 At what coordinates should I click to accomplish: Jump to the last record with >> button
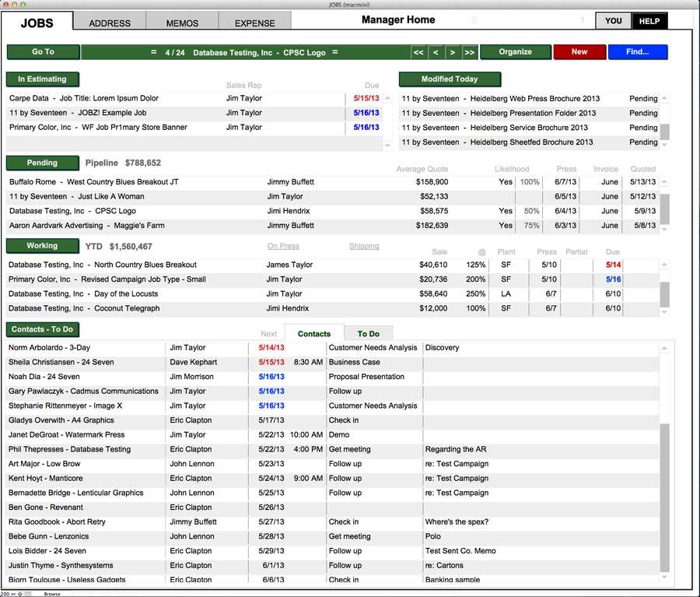tap(469, 52)
